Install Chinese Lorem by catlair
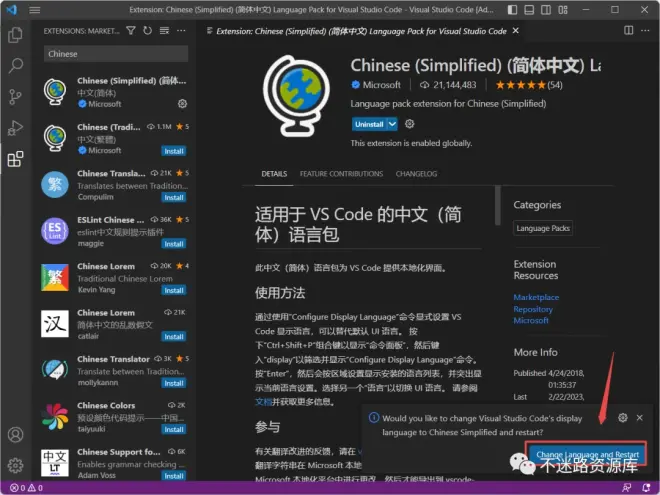Viewport: 660px width, 495px height. pos(174,336)
